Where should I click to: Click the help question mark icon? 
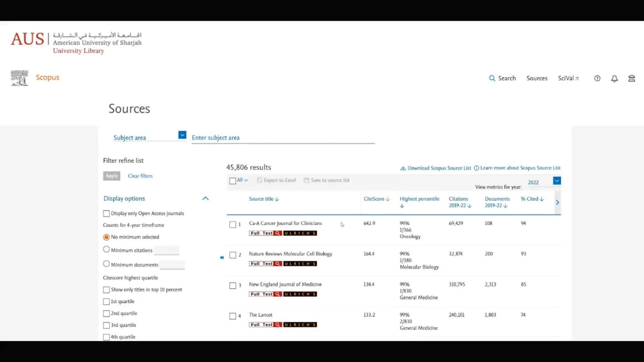pos(597,78)
